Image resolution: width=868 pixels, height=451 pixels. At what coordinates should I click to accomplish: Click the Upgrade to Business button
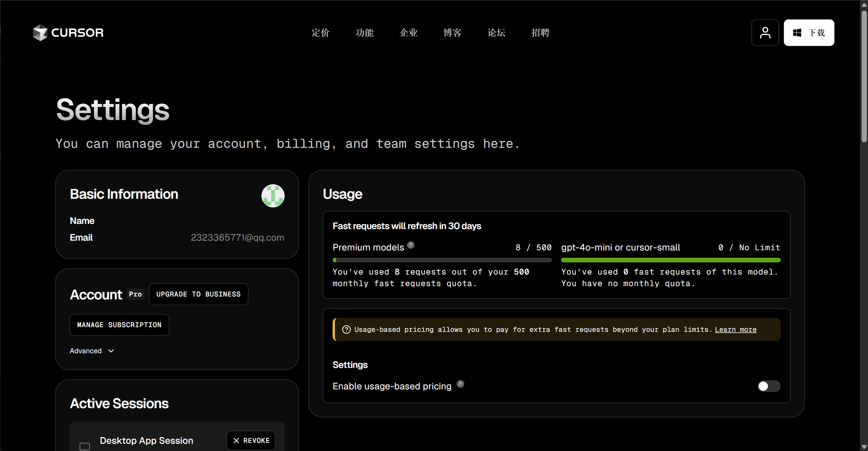click(198, 294)
